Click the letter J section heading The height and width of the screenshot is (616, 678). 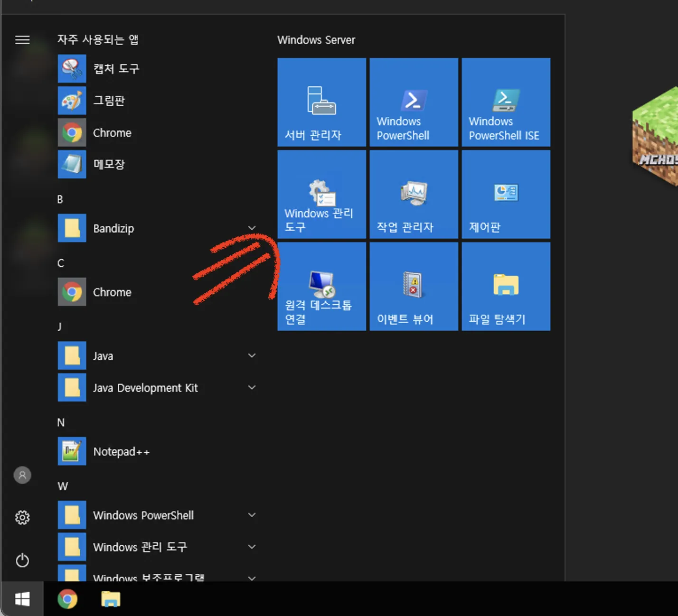[x=59, y=327]
